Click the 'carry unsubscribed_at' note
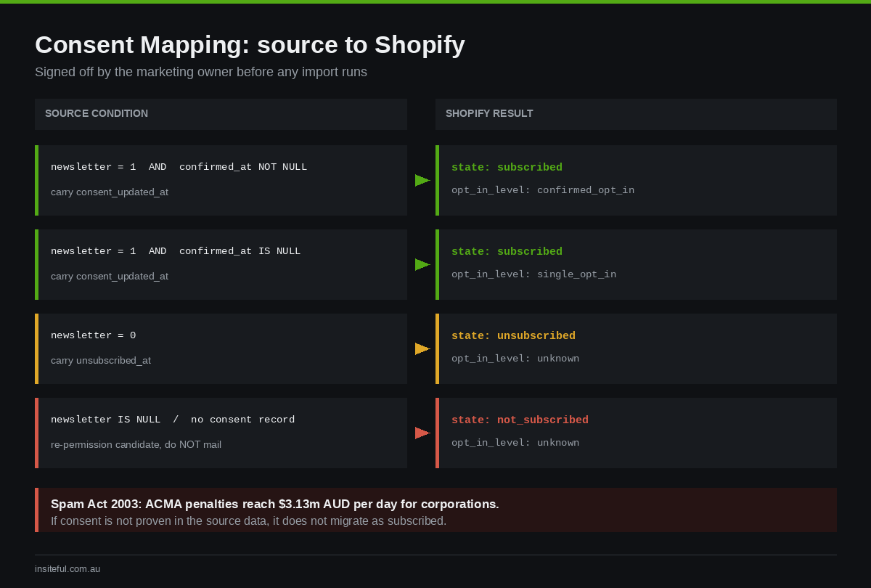 click(x=101, y=361)
